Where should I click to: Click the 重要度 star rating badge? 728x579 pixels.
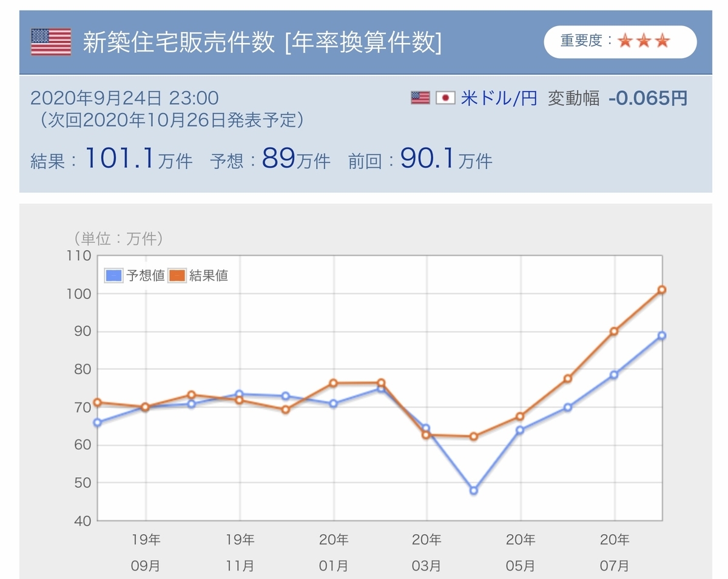pos(620,41)
